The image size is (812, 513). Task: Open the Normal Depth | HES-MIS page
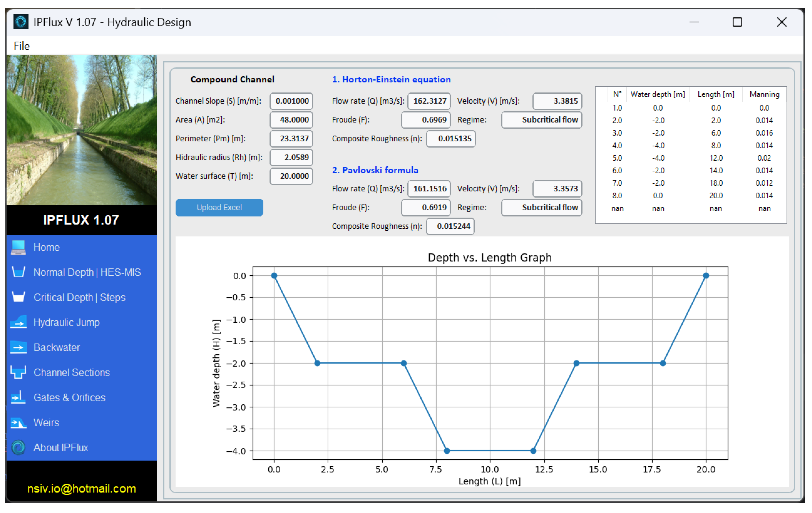click(x=87, y=272)
